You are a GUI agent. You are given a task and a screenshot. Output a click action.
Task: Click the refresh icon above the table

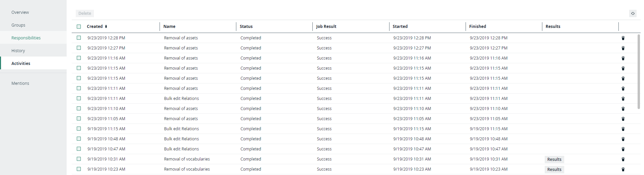tap(633, 13)
